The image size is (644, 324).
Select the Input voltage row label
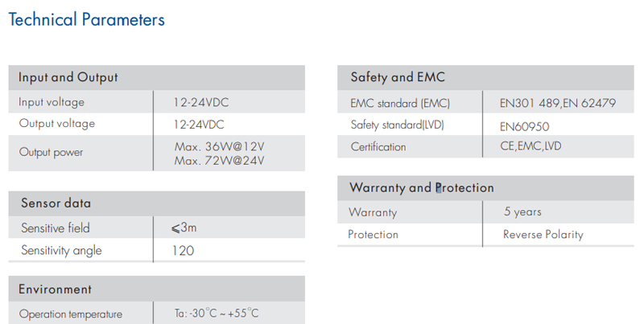click(52, 102)
